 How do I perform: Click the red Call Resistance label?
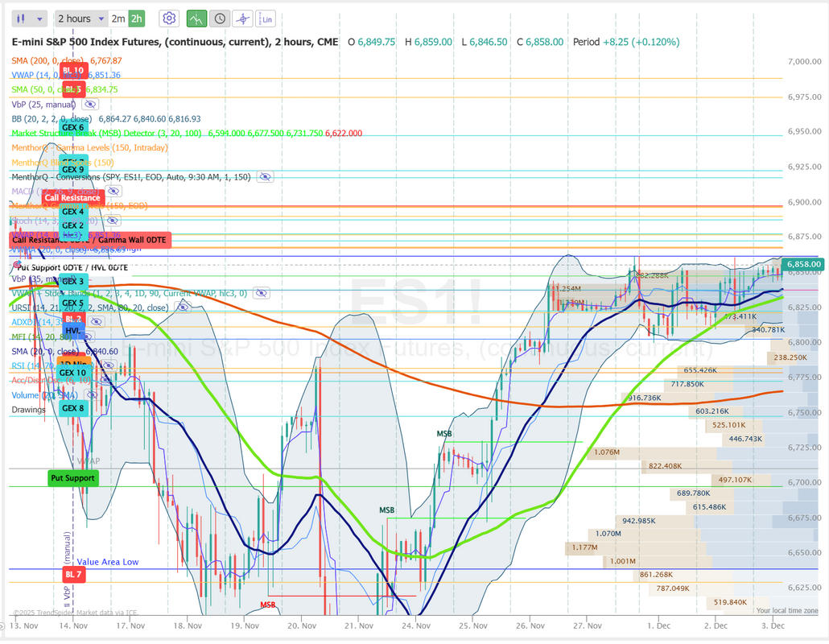pos(72,197)
